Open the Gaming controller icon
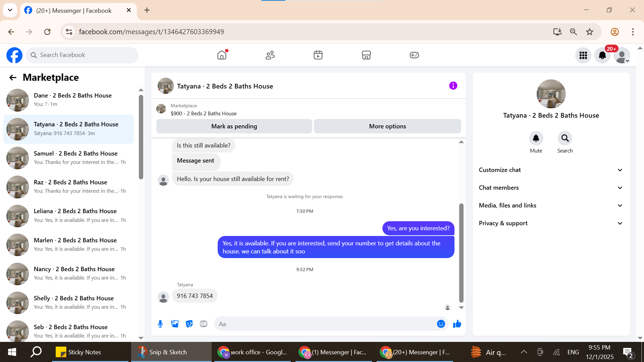 pyautogui.click(x=414, y=55)
